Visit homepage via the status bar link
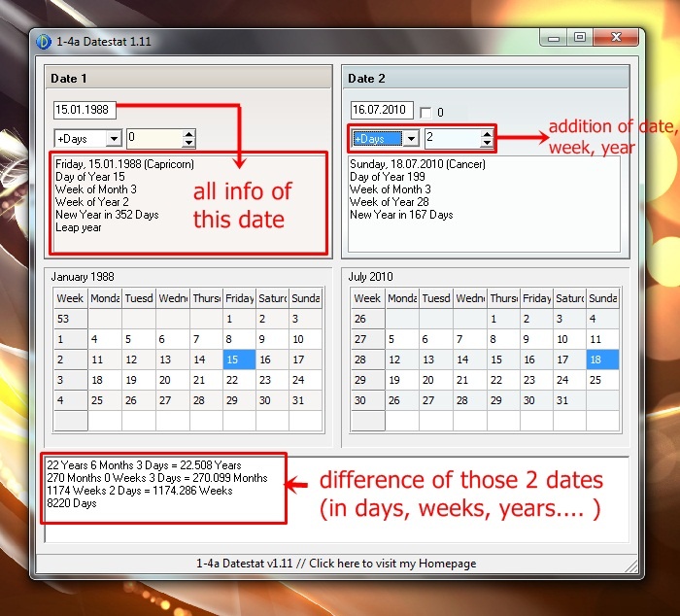Image resolution: width=680 pixels, height=616 pixels. 336,564
